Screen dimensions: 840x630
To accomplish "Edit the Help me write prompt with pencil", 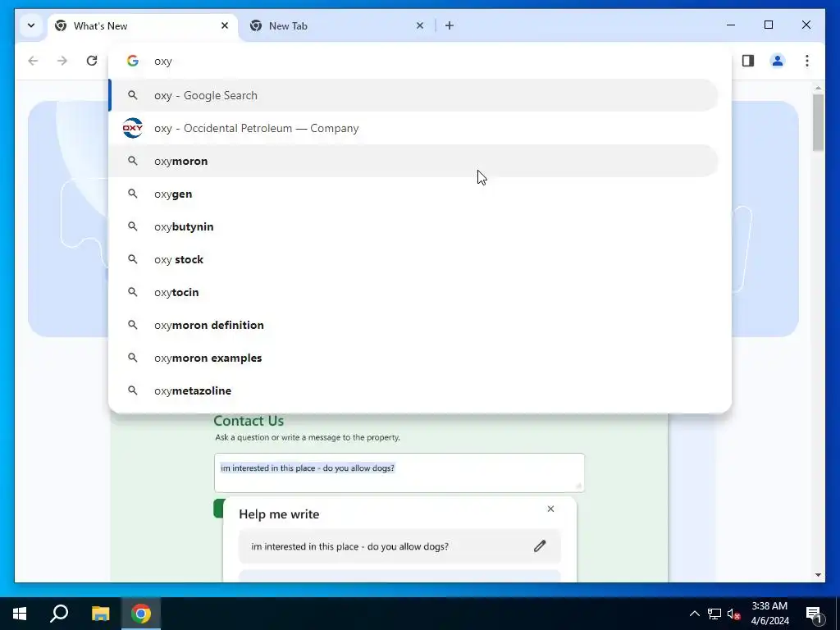I will click(540, 546).
